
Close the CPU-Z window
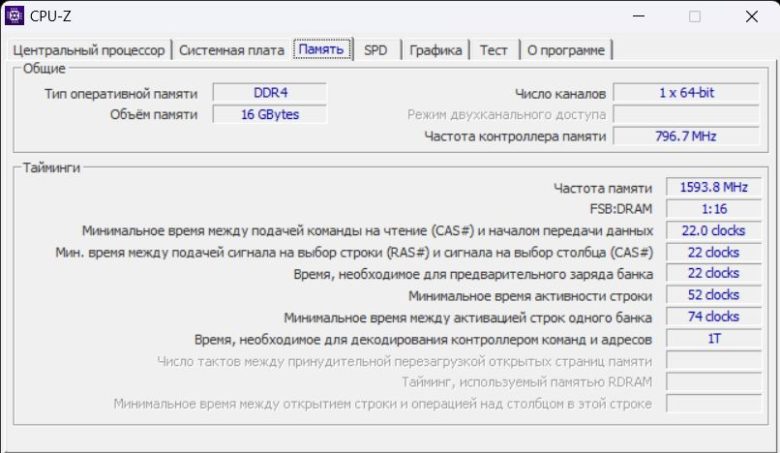[x=752, y=16]
